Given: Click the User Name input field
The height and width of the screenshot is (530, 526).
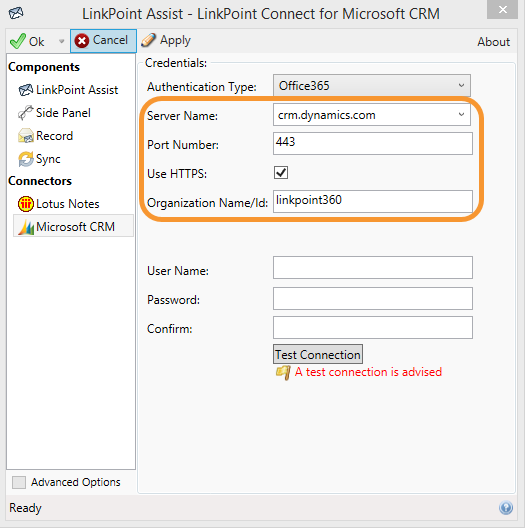Looking at the screenshot, I should click(x=373, y=268).
